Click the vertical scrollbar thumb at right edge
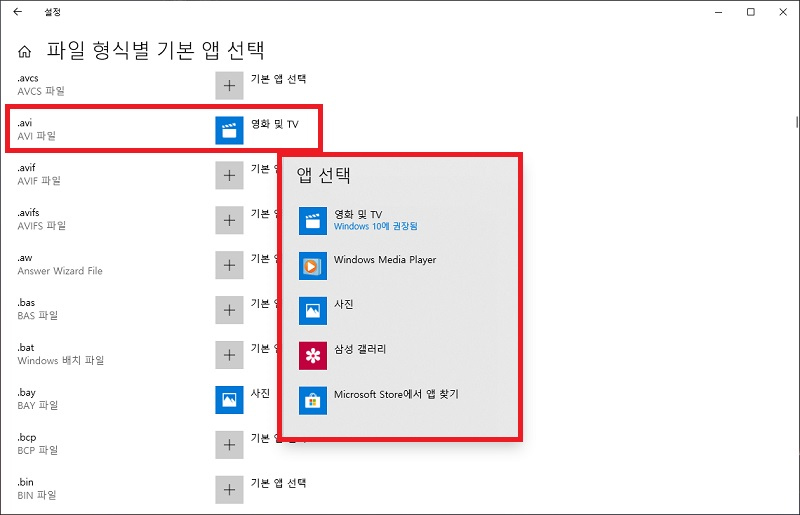This screenshot has height=515, width=800. click(796, 121)
